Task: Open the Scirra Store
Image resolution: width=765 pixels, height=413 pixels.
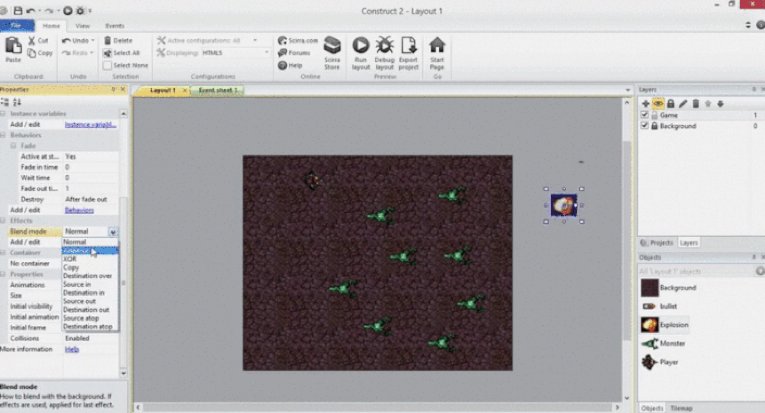Action: click(332, 53)
